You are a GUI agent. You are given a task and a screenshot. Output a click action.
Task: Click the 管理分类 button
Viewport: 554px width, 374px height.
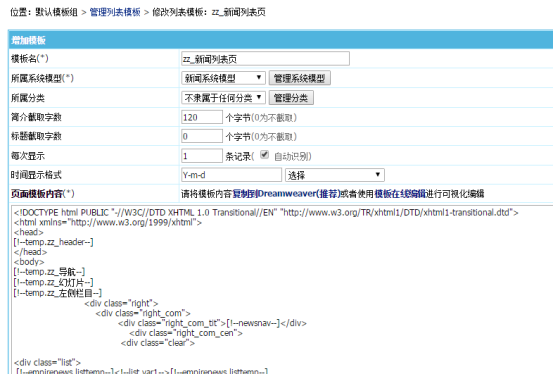[291, 98]
